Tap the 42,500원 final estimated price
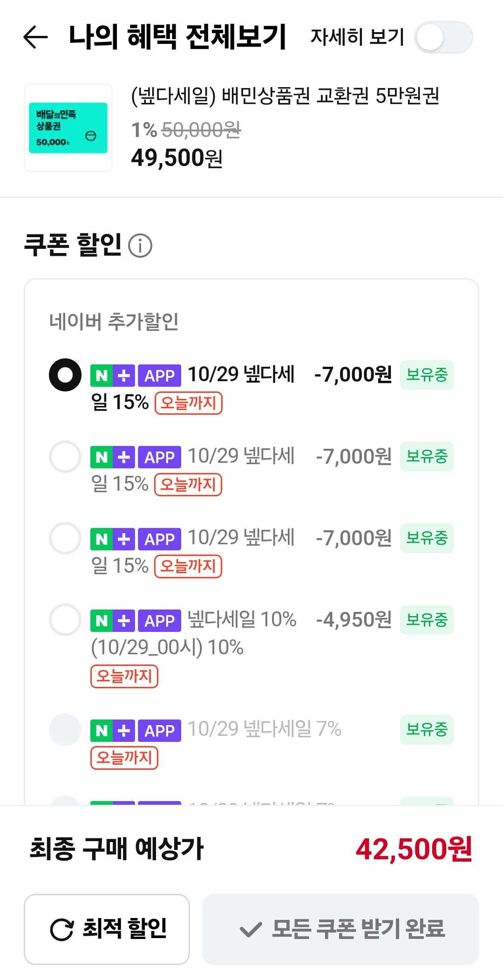This screenshot has height=980, width=503. point(414,849)
